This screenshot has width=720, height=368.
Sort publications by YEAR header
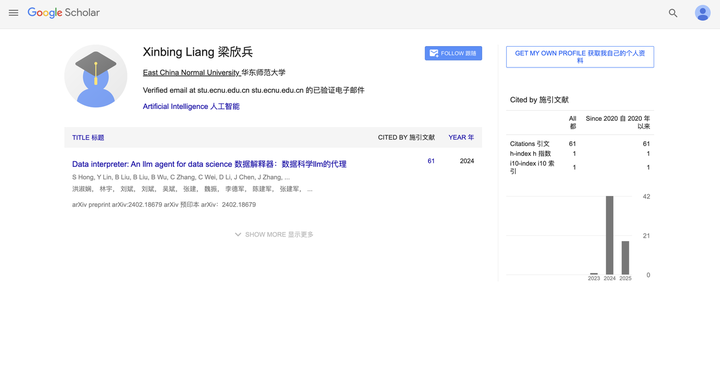click(x=461, y=137)
